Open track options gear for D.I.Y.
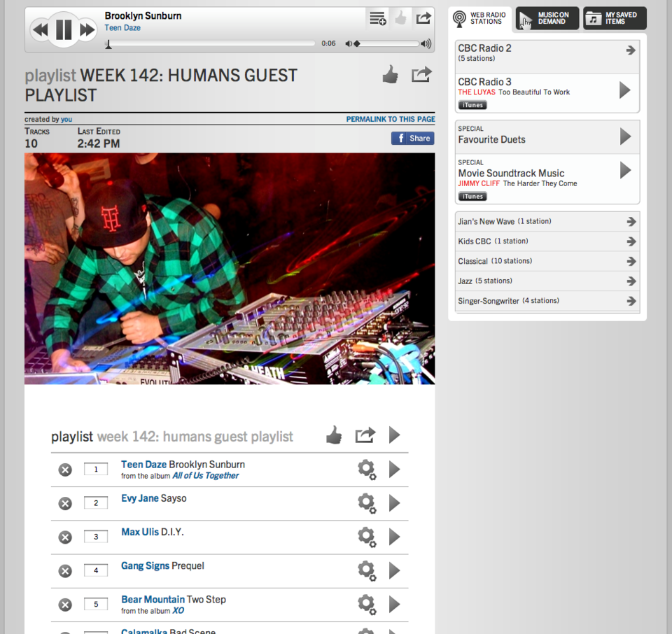Viewport: 672px width, 634px height. [367, 537]
